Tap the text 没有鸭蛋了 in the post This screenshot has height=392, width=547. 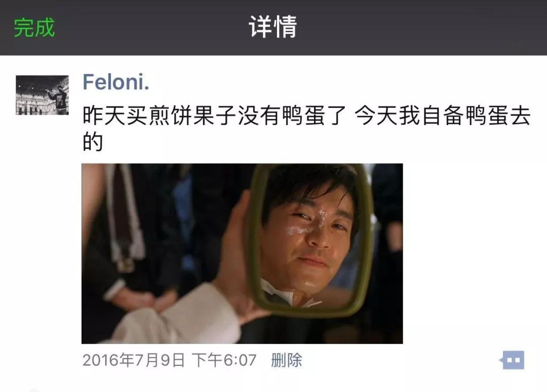(x=292, y=115)
